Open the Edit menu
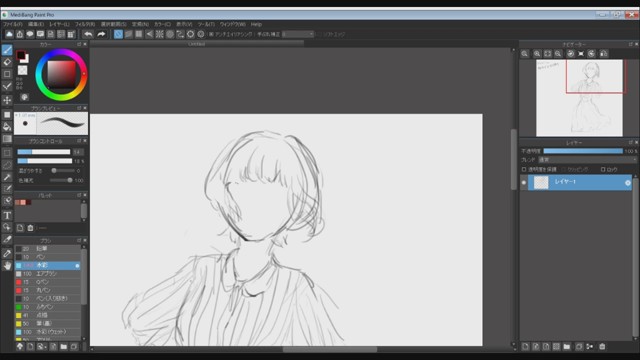Viewport: 640px width, 360px height. coord(36,24)
